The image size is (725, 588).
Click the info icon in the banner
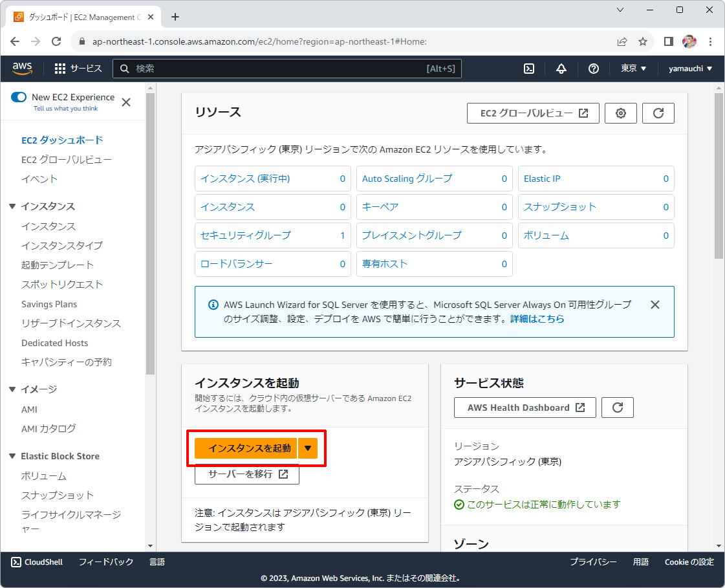click(x=213, y=305)
